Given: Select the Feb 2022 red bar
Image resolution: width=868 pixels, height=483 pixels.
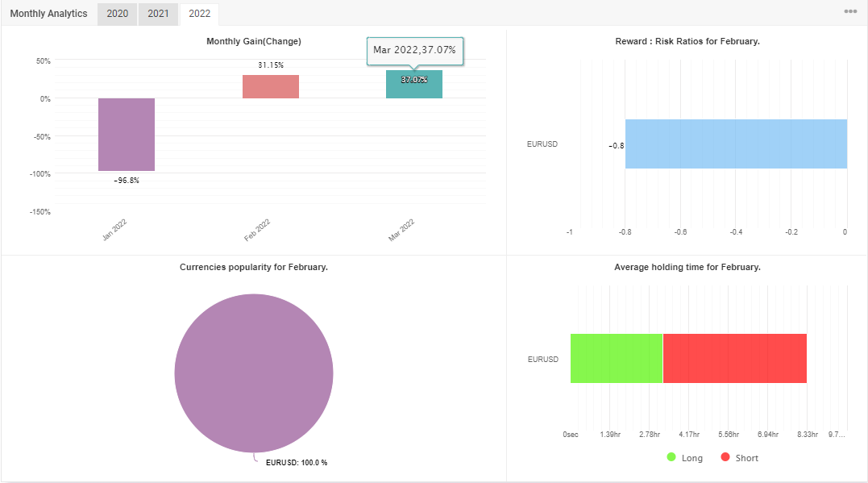Looking at the screenshot, I should pyautogui.click(x=271, y=87).
